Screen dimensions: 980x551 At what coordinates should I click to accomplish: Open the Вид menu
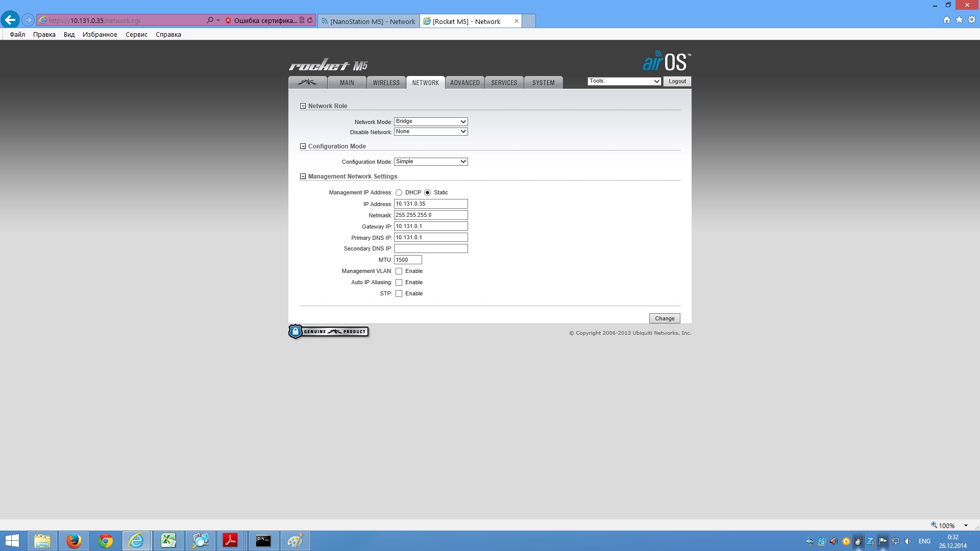click(x=69, y=35)
